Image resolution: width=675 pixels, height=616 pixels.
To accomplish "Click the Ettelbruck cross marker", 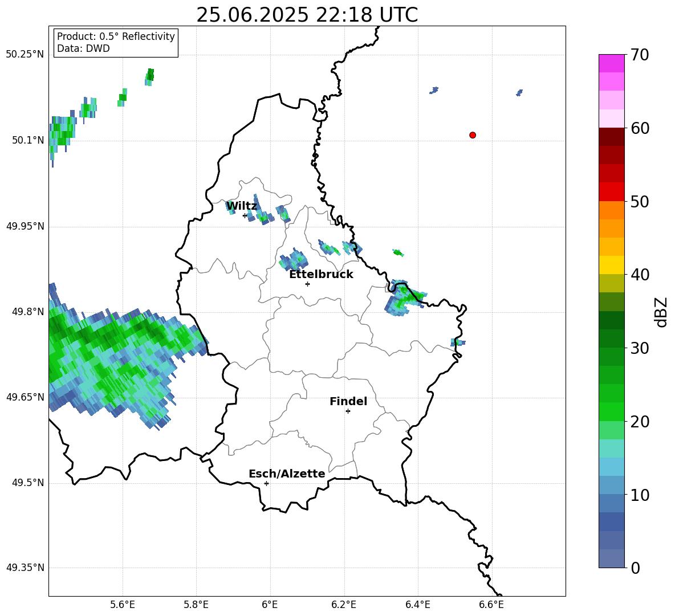I will [307, 284].
